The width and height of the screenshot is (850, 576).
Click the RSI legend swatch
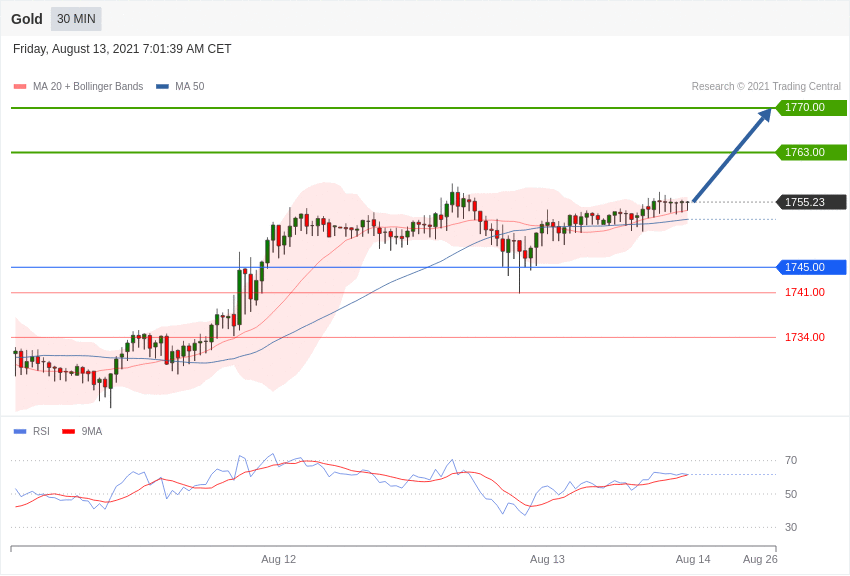[20, 431]
